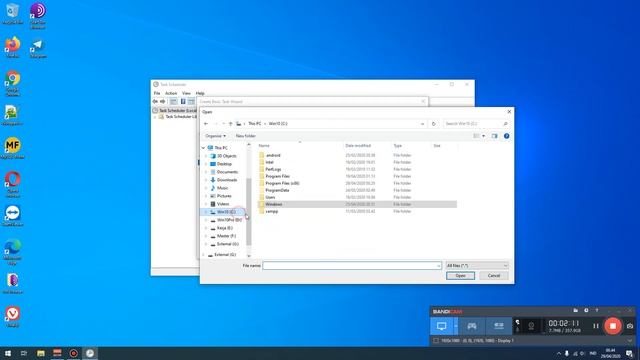Open Bandicam output folder icon
This screenshot has height=360, width=640.
click(x=576, y=311)
